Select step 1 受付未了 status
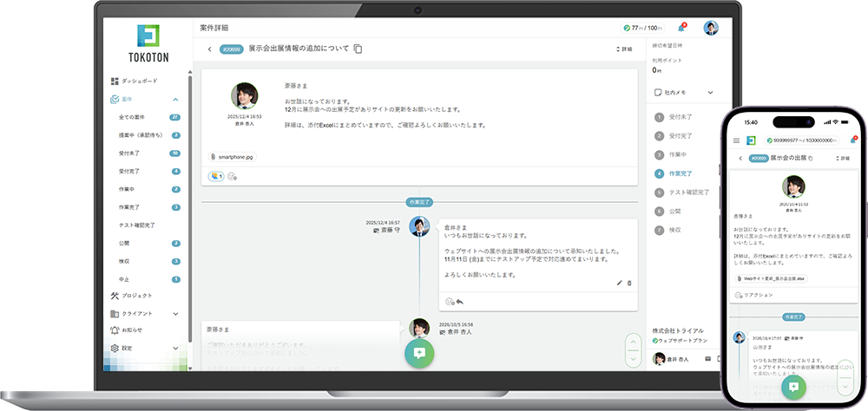The image size is (868, 411). [674, 117]
